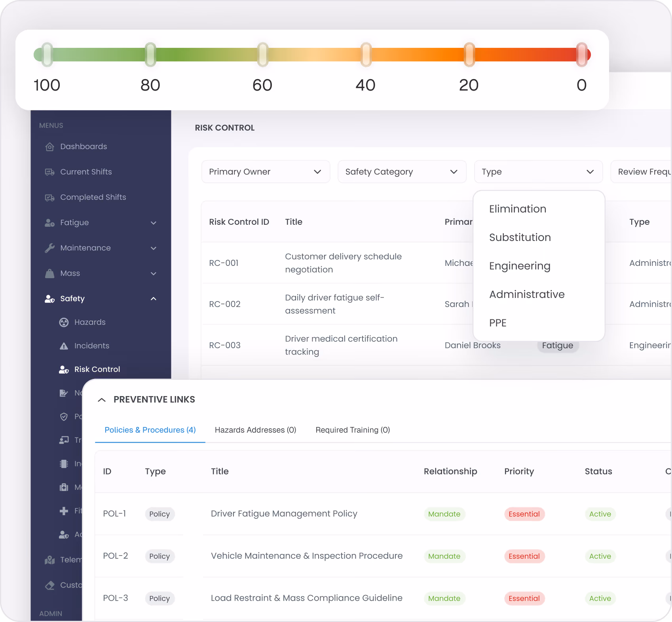This screenshot has width=672, height=622.
Task: Click the Completed Shifts truck icon
Action: coord(49,197)
